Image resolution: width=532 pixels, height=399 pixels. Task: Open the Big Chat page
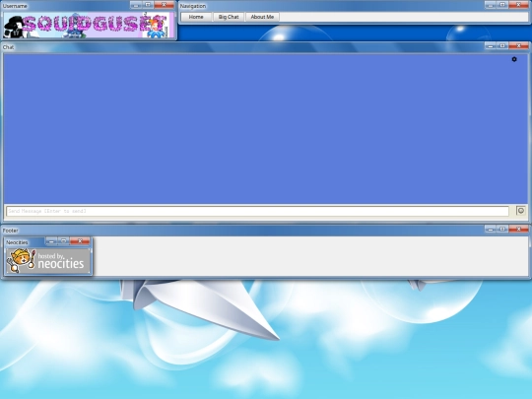point(229,17)
